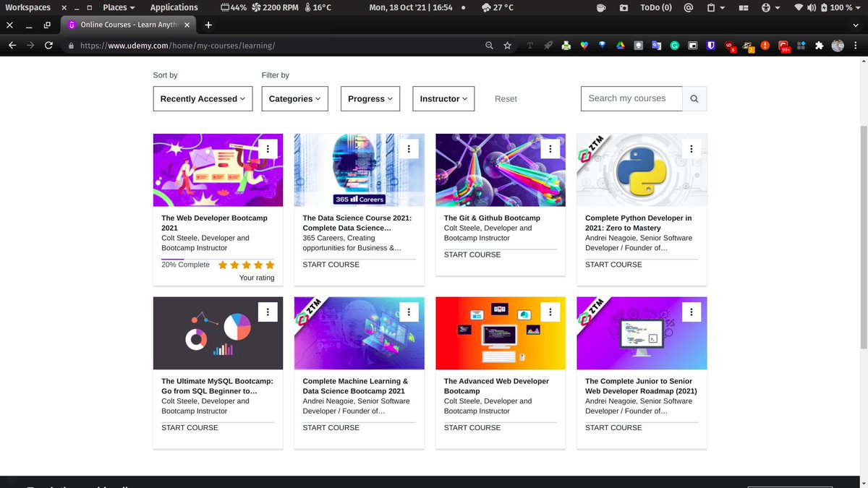Click the Your rating label
The height and width of the screenshot is (488, 868).
click(257, 278)
